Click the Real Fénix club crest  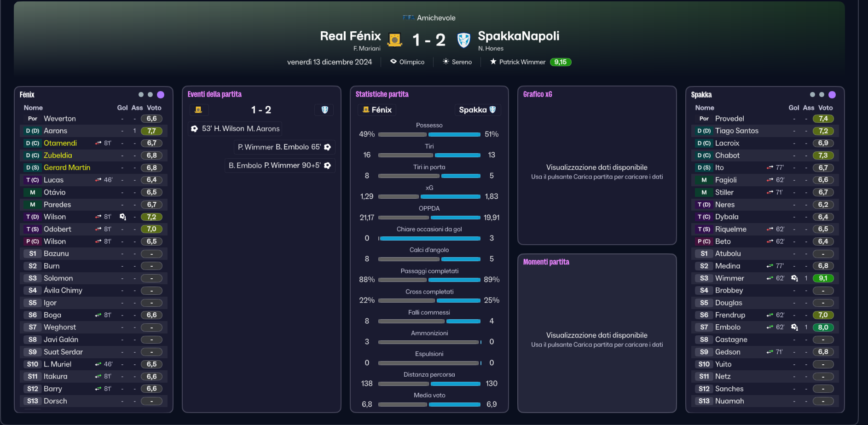pyautogui.click(x=395, y=40)
